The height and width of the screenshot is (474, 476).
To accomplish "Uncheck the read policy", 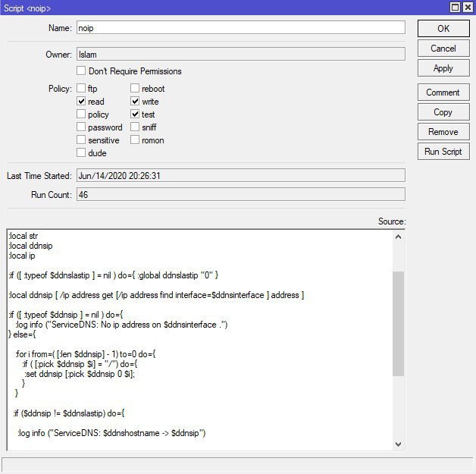I will [x=81, y=101].
